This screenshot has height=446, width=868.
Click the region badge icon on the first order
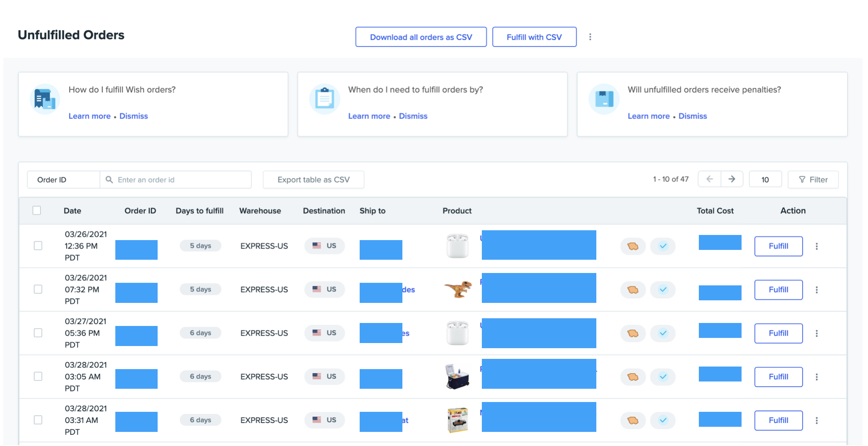coord(633,246)
